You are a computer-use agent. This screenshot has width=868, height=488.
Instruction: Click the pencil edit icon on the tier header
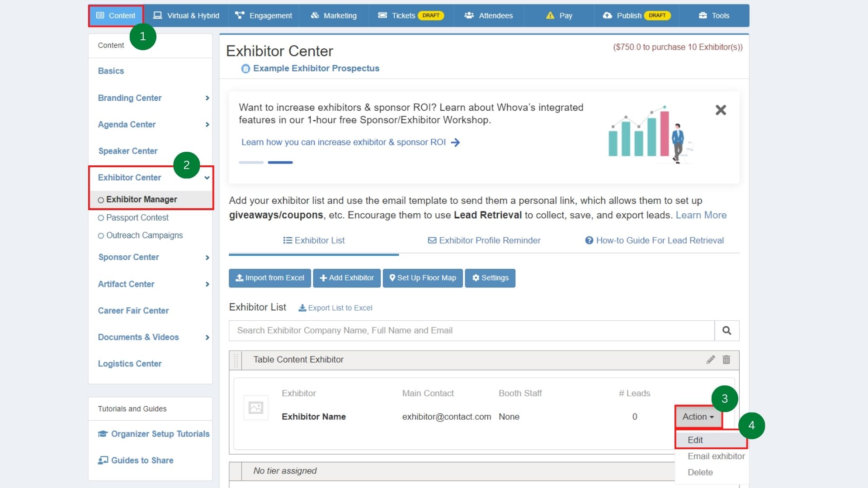711,360
